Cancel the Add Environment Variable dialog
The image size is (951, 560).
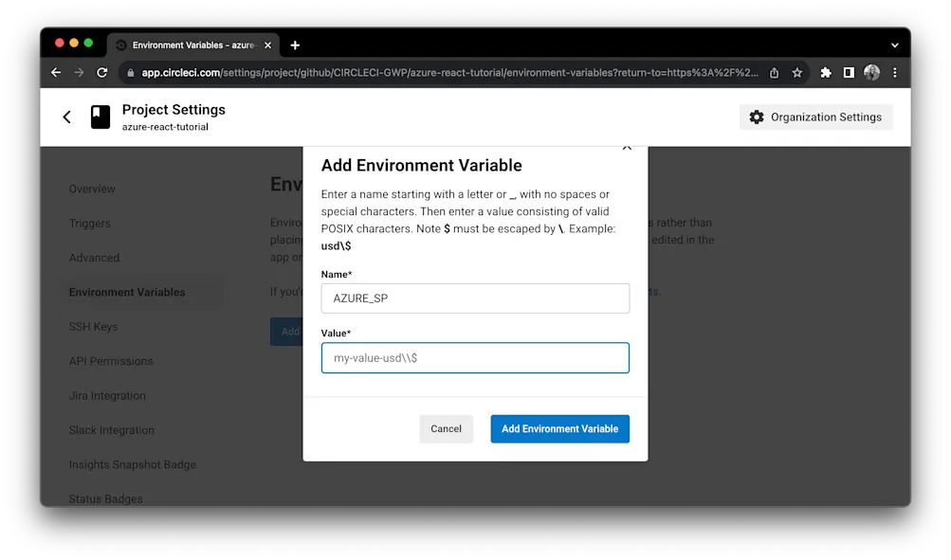click(x=446, y=428)
